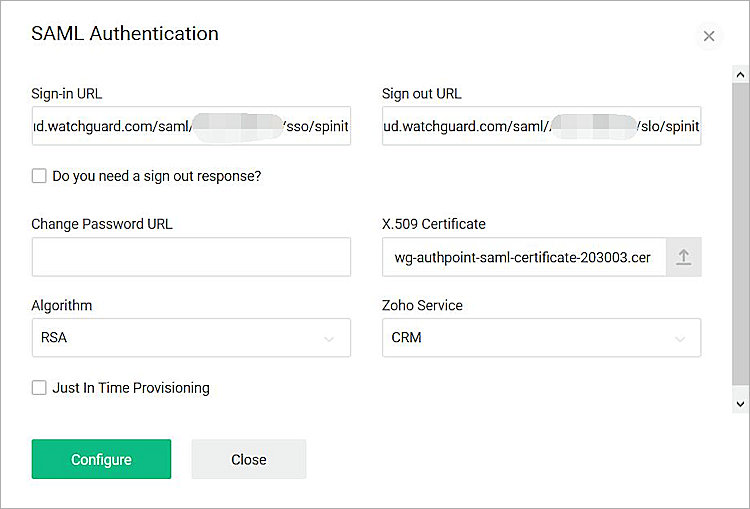Click the chevron in Zoho Service box
The height and width of the screenshot is (509, 750).
tap(680, 339)
